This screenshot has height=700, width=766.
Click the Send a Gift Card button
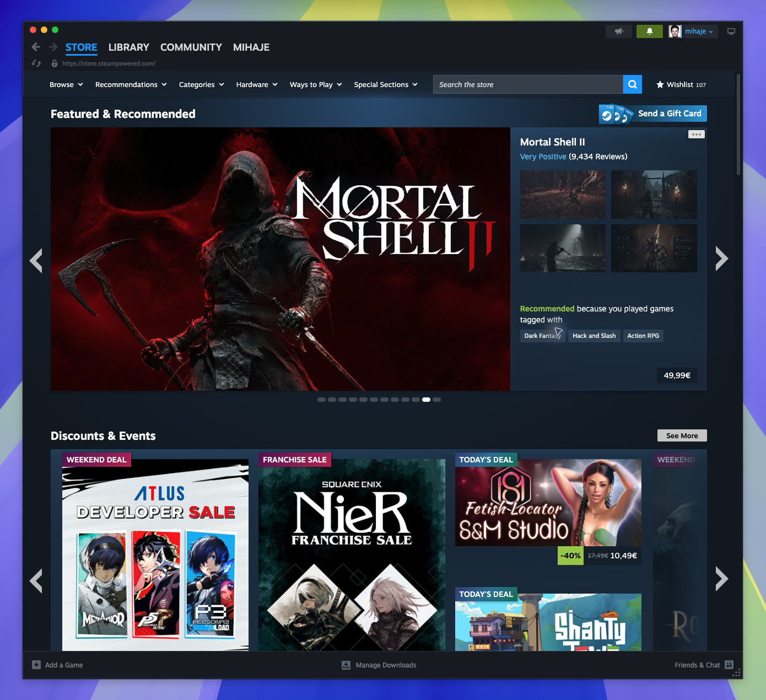[x=653, y=114]
